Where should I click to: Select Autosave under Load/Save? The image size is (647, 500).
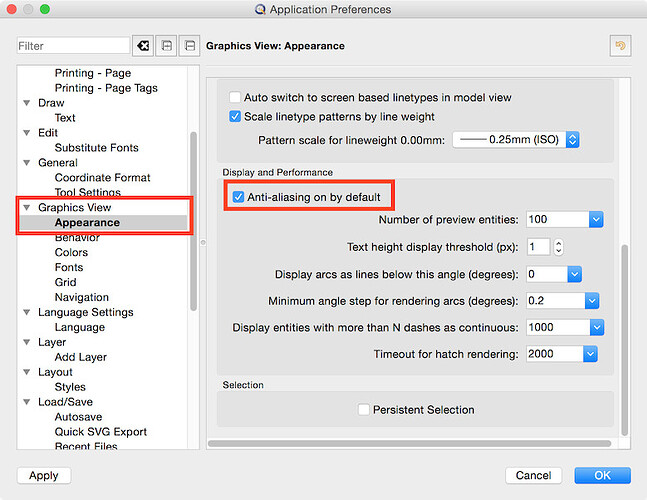coord(78,417)
